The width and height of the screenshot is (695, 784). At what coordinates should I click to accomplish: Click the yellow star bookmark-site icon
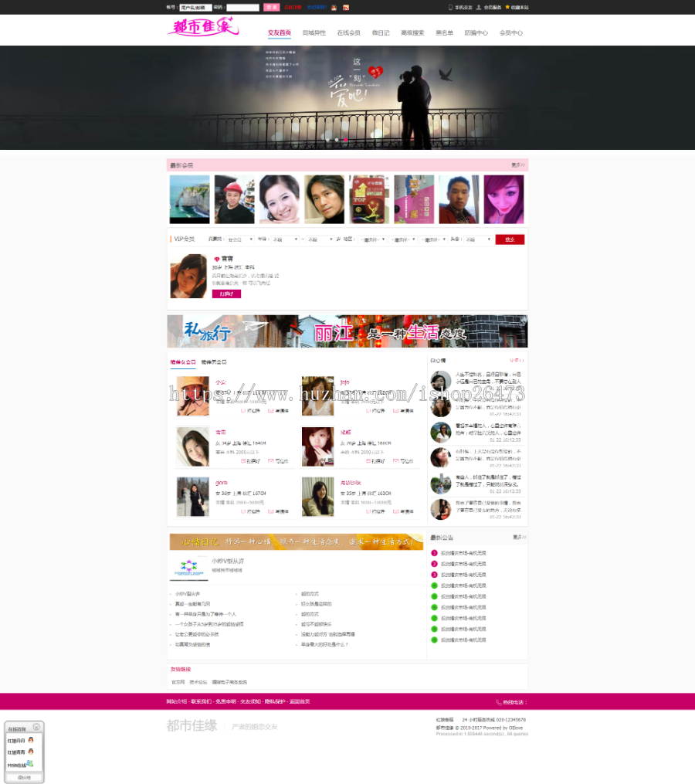(x=507, y=7)
